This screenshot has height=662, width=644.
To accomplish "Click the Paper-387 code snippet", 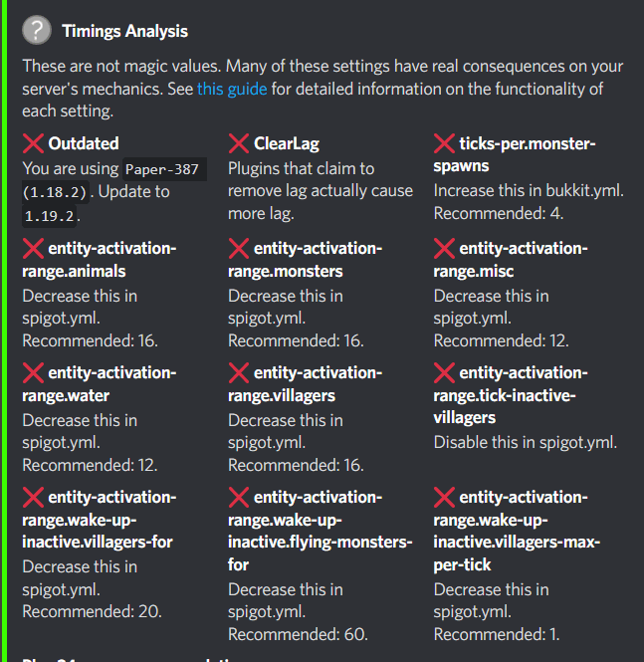I will click(163, 168).
